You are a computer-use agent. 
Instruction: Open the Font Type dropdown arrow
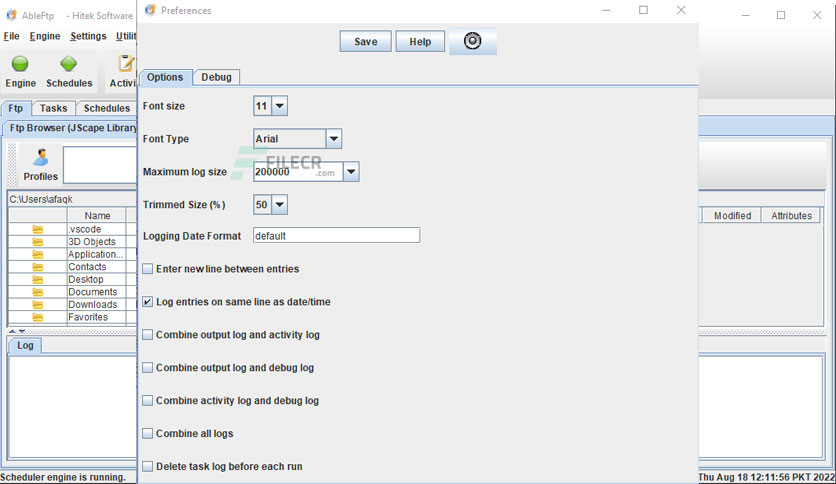tap(334, 139)
